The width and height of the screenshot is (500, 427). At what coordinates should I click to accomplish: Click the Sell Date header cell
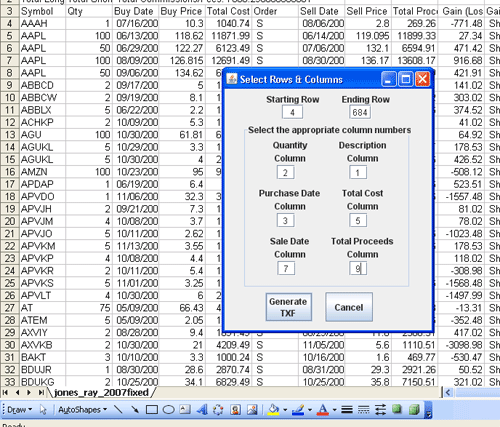click(x=321, y=11)
